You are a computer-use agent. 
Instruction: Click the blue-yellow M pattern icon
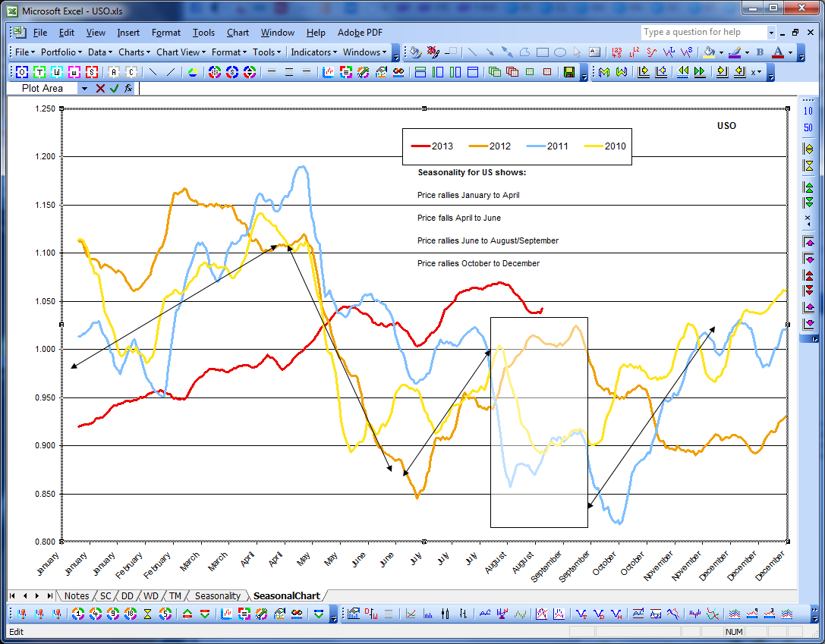pyautogui.click(x=604, y=72)
